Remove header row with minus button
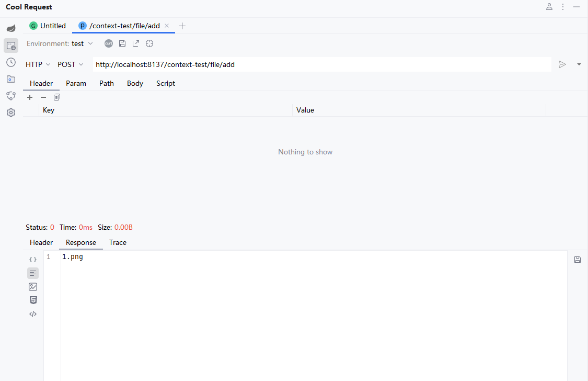The image size is (588, 381). (43, 97)
